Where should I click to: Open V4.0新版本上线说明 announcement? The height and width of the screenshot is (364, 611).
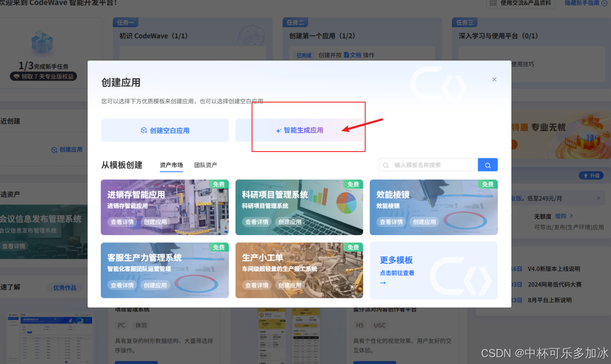click(554, 269)
